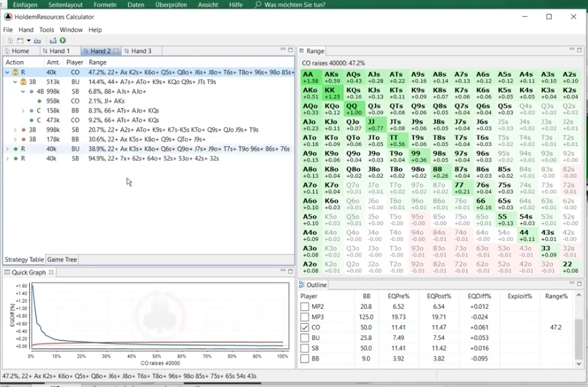588x387 pixels.
Task: Collapse the BU 513k 3B row
Action: (x=15, y=81)
